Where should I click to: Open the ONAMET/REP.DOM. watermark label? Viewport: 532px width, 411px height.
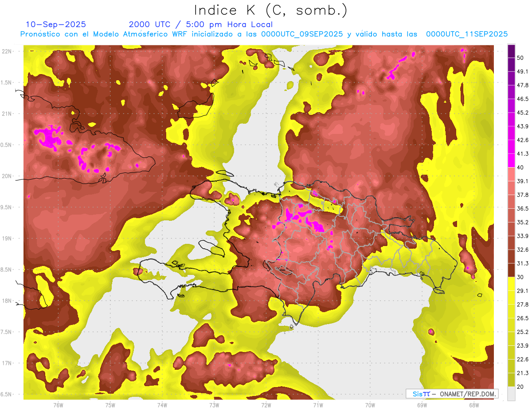(452, 394)
